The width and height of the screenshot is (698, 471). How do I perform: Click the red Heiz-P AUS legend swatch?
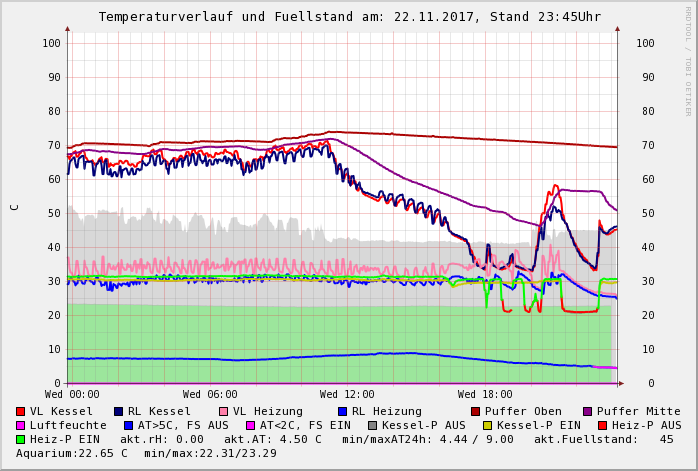click(x=602, y=425)
